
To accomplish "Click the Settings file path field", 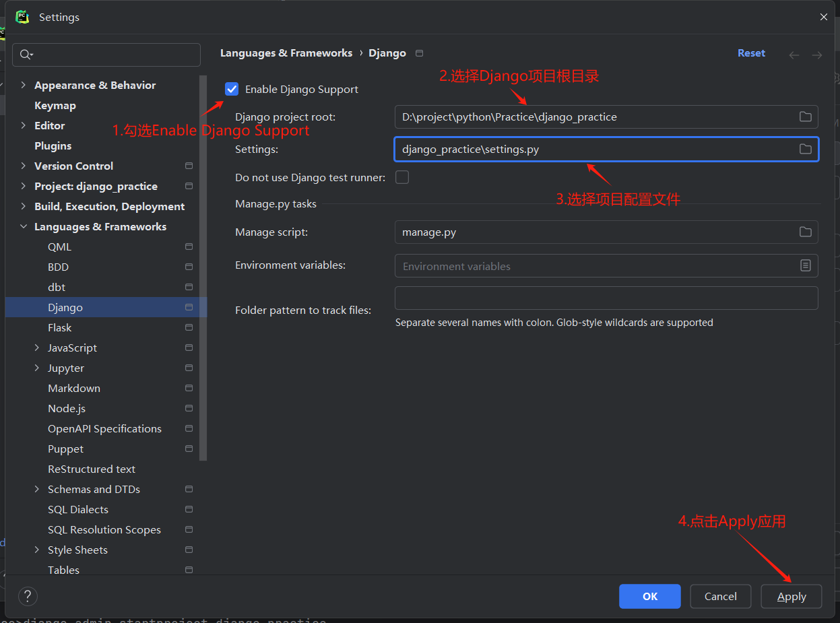I will pos(606,149).
